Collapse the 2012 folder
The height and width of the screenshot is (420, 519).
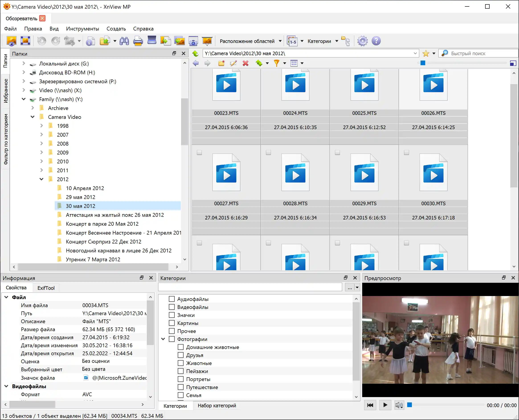(x=41, y=179)
